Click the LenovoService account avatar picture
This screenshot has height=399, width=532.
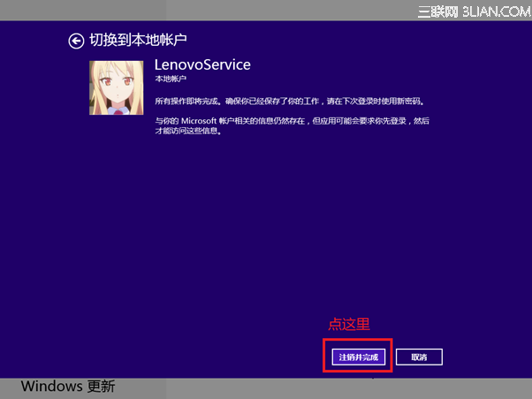point(117,87)
